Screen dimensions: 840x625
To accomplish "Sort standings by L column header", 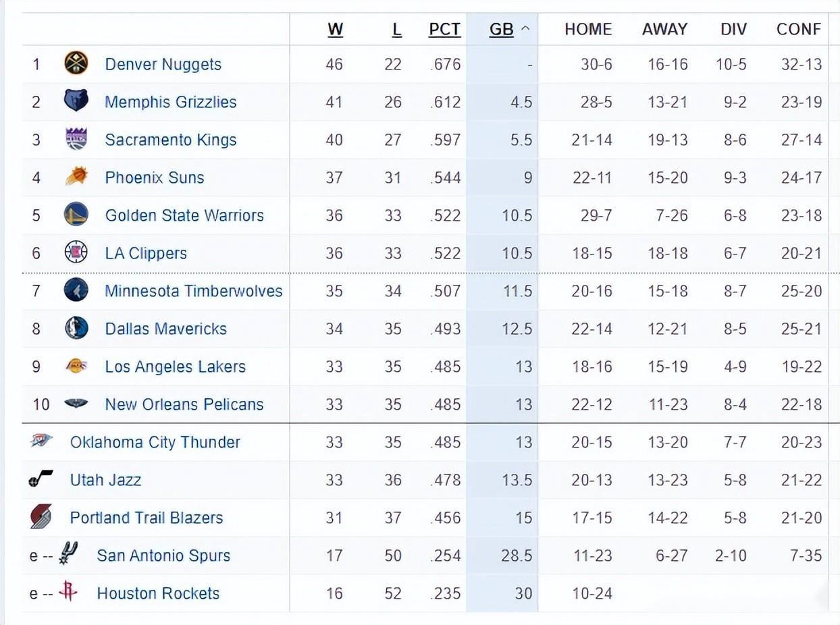I will [x=396, y=30].
